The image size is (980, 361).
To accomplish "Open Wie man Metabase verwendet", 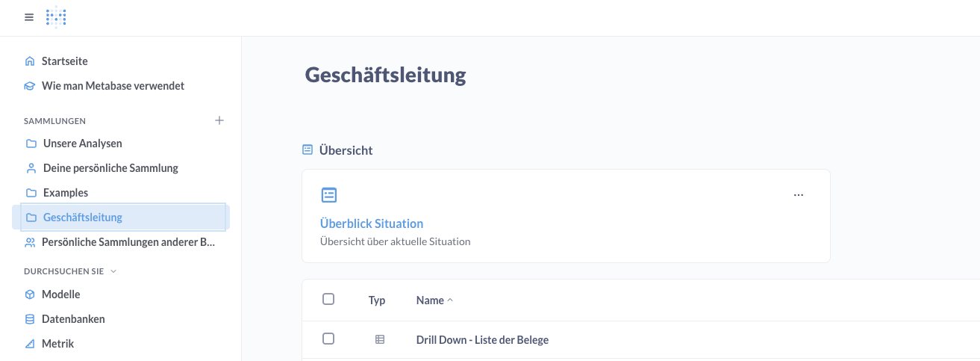I will (113, 86).
